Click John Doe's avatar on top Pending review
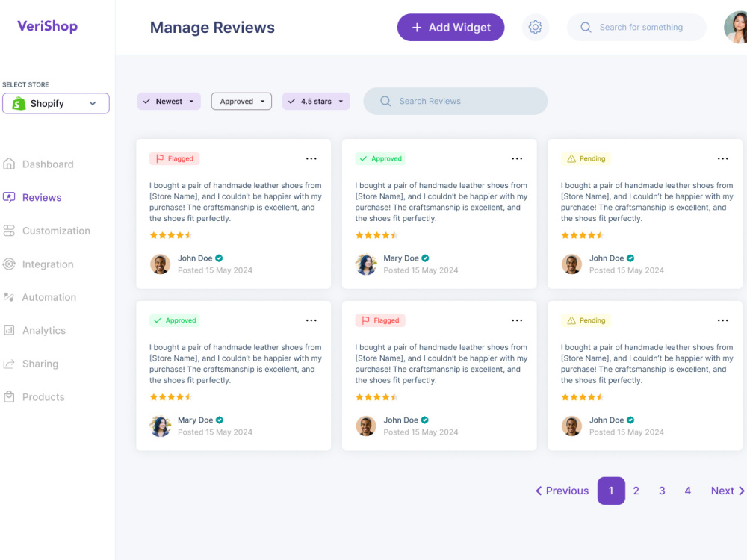This screenshot has width=747, height=560. (571, 264)
